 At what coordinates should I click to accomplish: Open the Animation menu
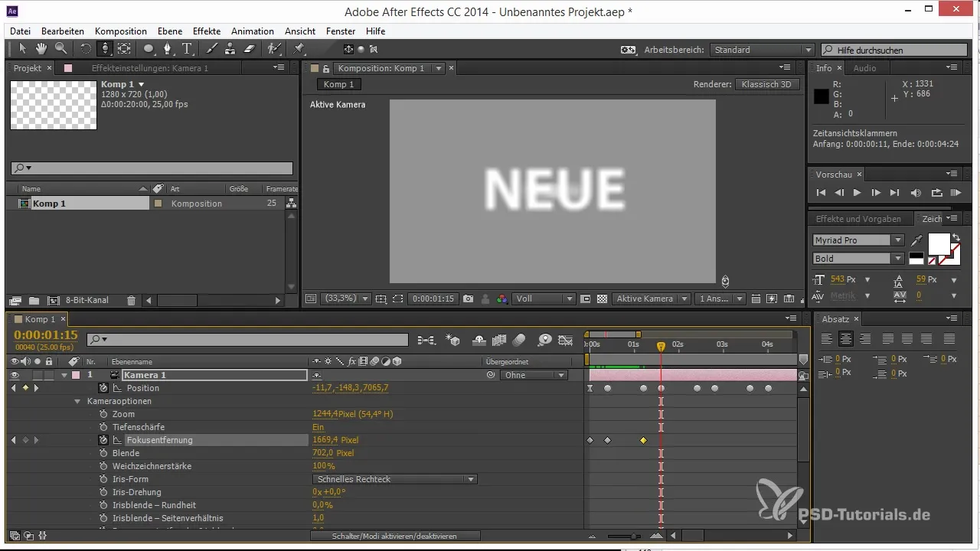[253, 31]
